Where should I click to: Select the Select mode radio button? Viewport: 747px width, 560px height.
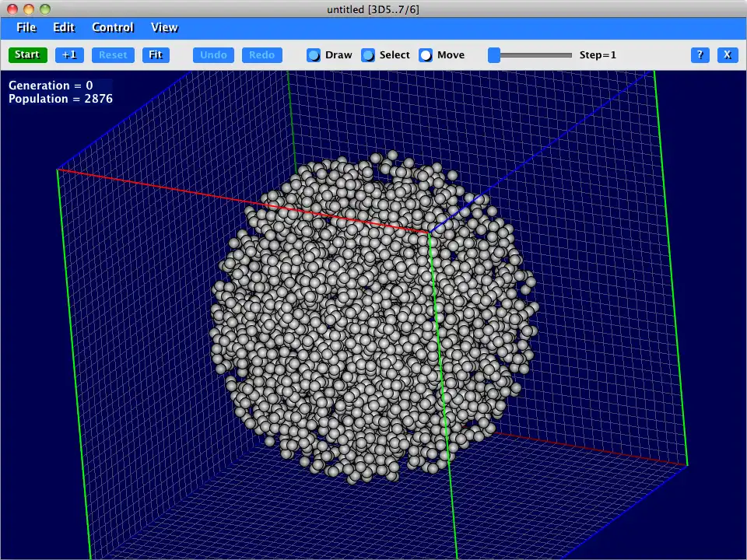pyautogui.click(x=368, y=55)
